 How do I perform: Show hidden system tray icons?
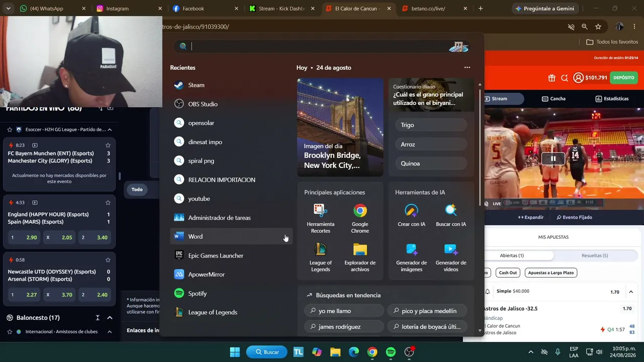click(x=530, y=352)
